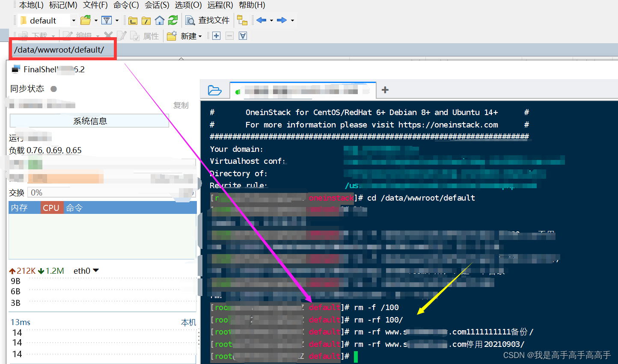Screen dimensions: 618x364
Task: Click the folder icon beside the terminal tabs
Action: pyautogui.click(x=215, y=90)
